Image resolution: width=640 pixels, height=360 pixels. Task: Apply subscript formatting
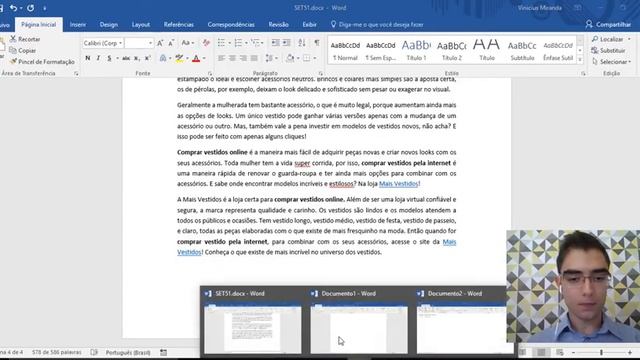tap(137, 58)
